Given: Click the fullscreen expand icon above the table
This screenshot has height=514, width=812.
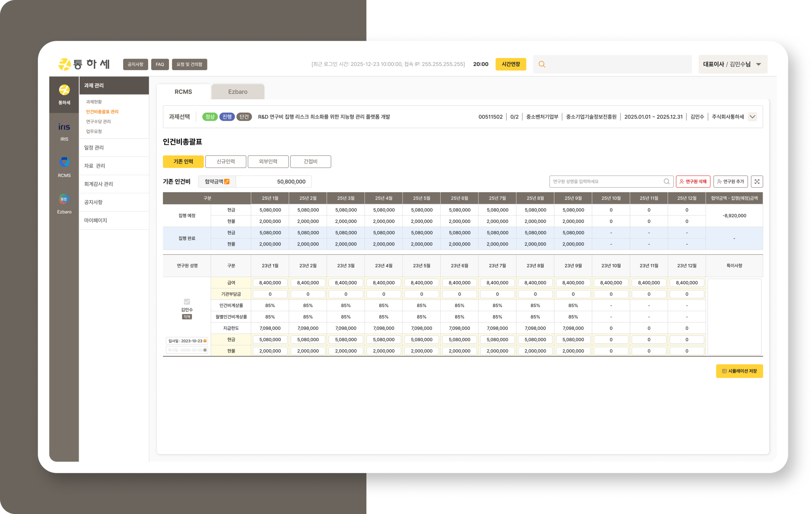Looking at the screenshot, I should point(757,181).
